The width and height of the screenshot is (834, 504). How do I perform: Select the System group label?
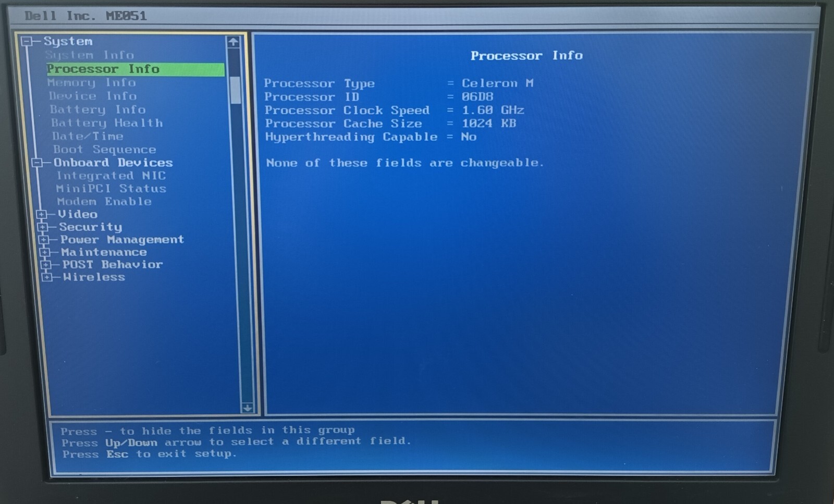[x=68, y=42]
